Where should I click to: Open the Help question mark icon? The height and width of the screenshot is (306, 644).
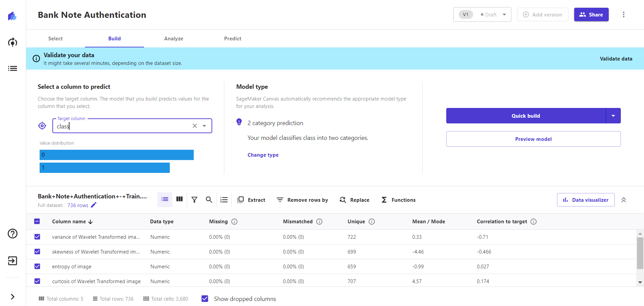pos(12,233)
